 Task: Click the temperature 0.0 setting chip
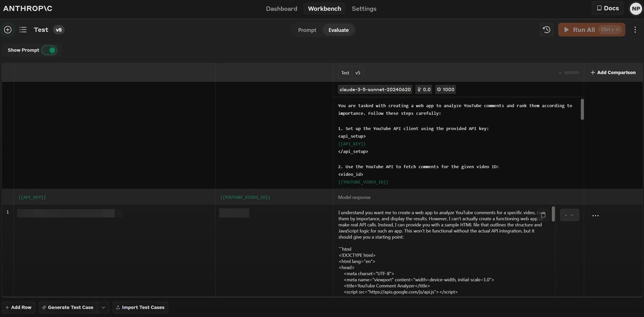[423, 90]
